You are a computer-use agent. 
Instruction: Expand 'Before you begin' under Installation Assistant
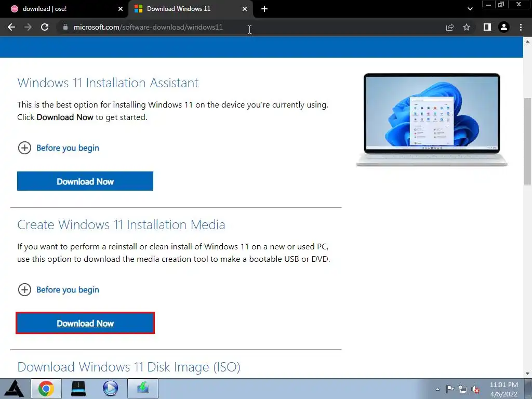[58, 148]
